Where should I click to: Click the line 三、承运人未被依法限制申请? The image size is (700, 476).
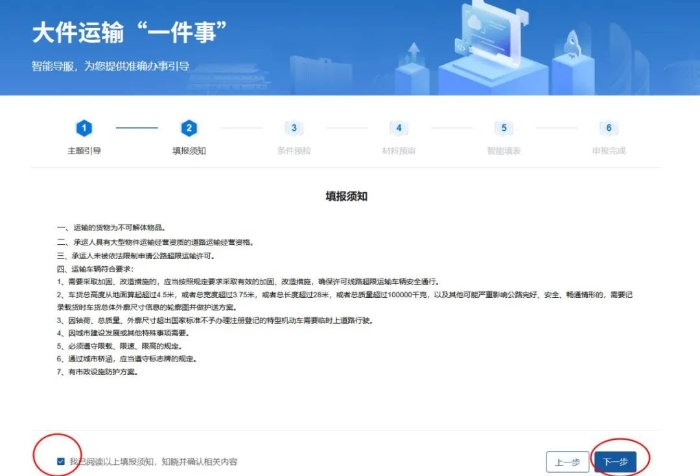pos(137,256)
